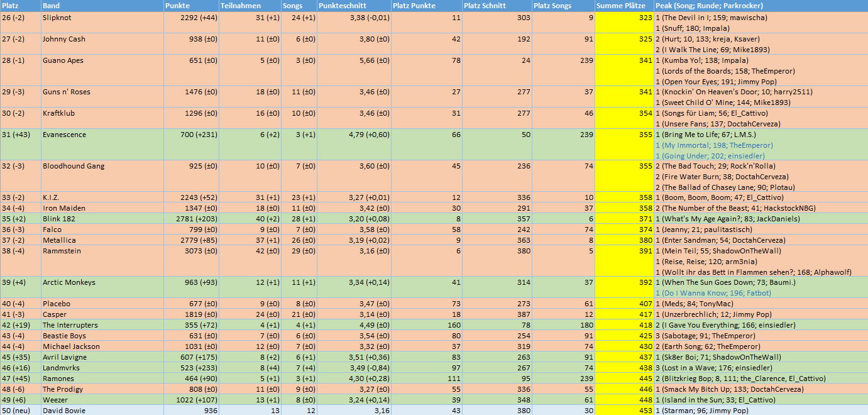Click the band cell 'Bloodhound Gang'

coord(102,176)
